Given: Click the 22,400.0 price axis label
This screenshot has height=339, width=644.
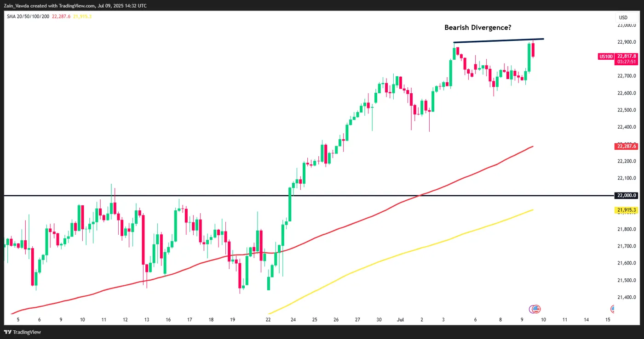Looking at the screenshot, I should point(627,127).
